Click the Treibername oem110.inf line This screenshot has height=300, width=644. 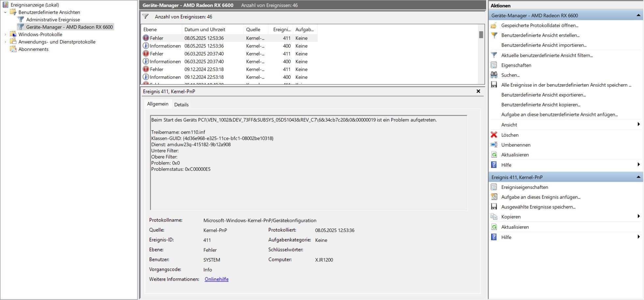tap(178, 132)
